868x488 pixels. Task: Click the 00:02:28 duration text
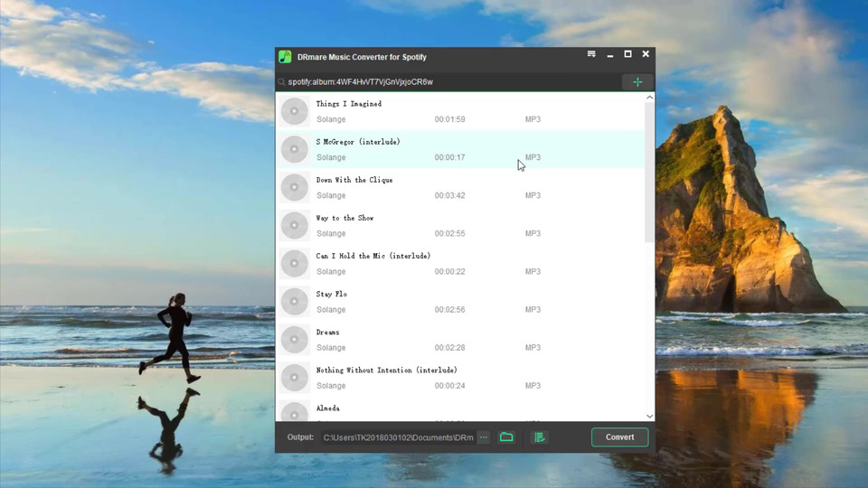point(449,347)
